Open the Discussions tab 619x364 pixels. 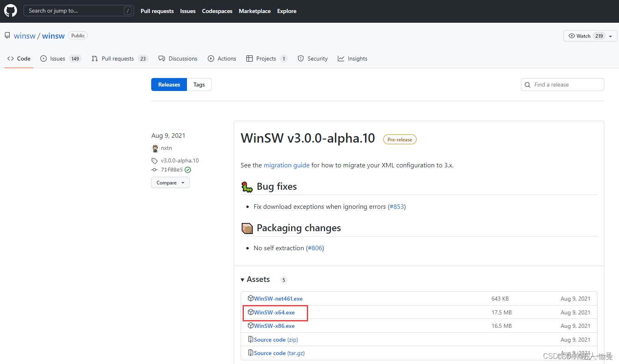coord(178,58)
